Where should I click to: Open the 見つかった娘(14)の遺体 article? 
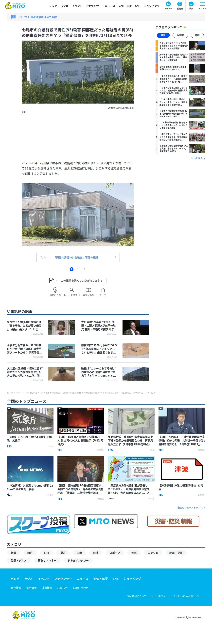pos(41,327)
